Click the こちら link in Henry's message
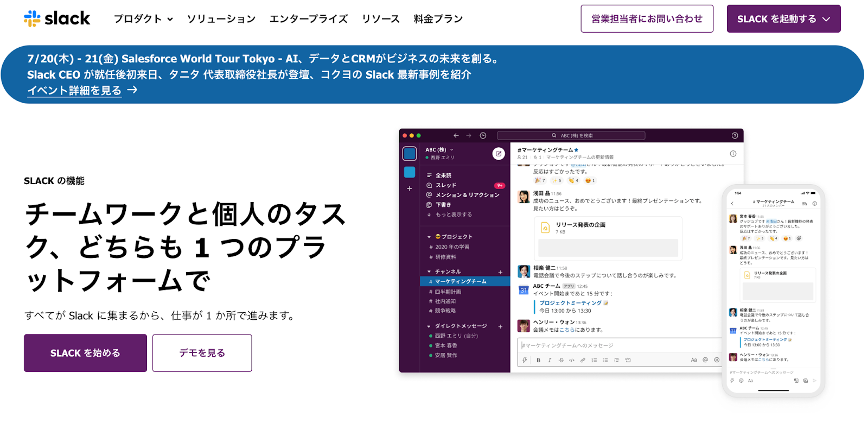 [567, 330]
